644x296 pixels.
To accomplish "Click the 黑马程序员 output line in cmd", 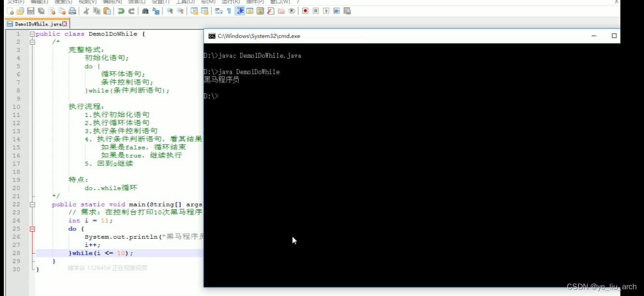I will 222,80.
